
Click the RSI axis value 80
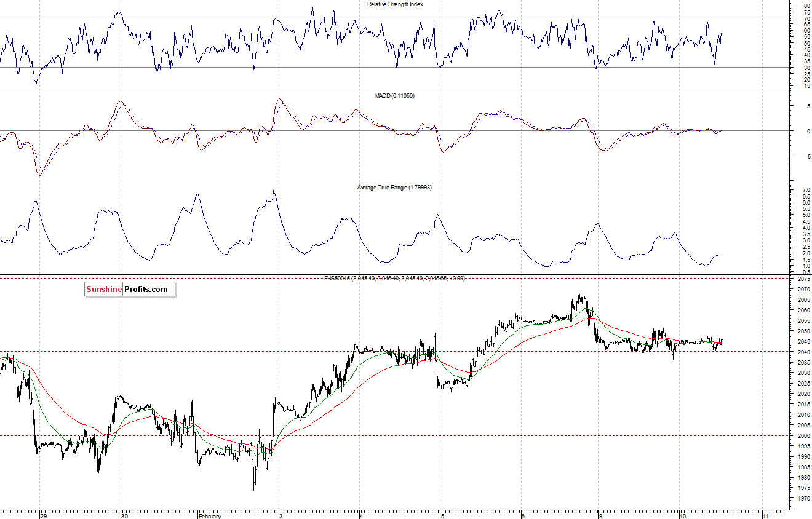click(x=807, y=7)
